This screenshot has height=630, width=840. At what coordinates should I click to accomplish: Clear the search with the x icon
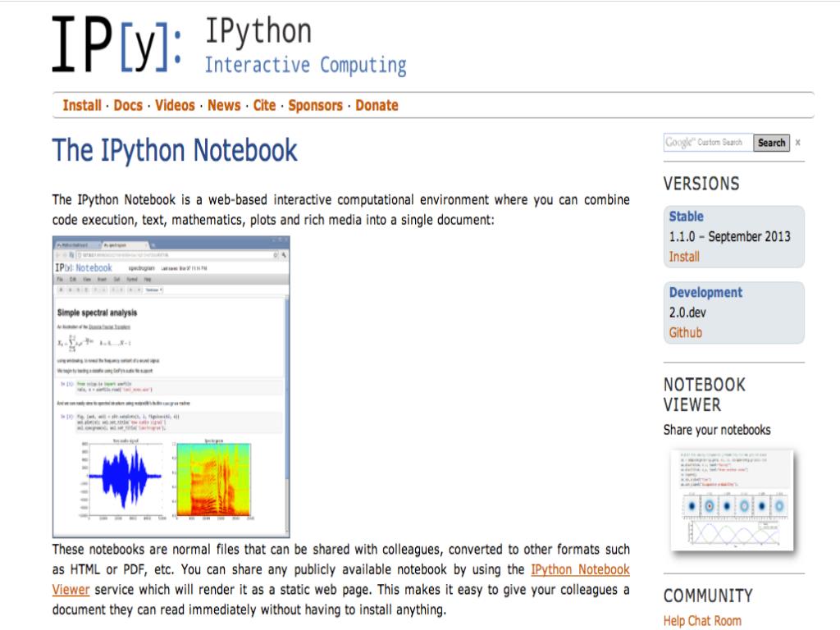tap(797, 143)
